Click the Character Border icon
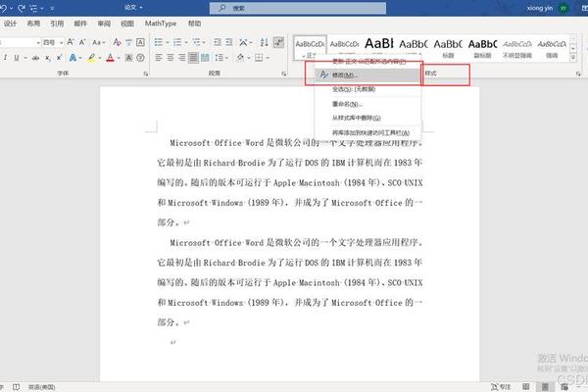 point(140,42)
